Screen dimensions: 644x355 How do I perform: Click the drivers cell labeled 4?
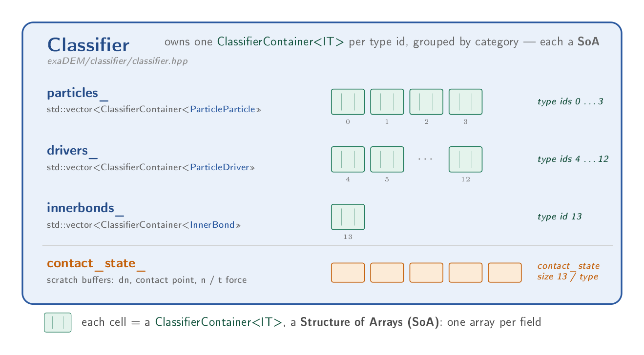[348, 159]
